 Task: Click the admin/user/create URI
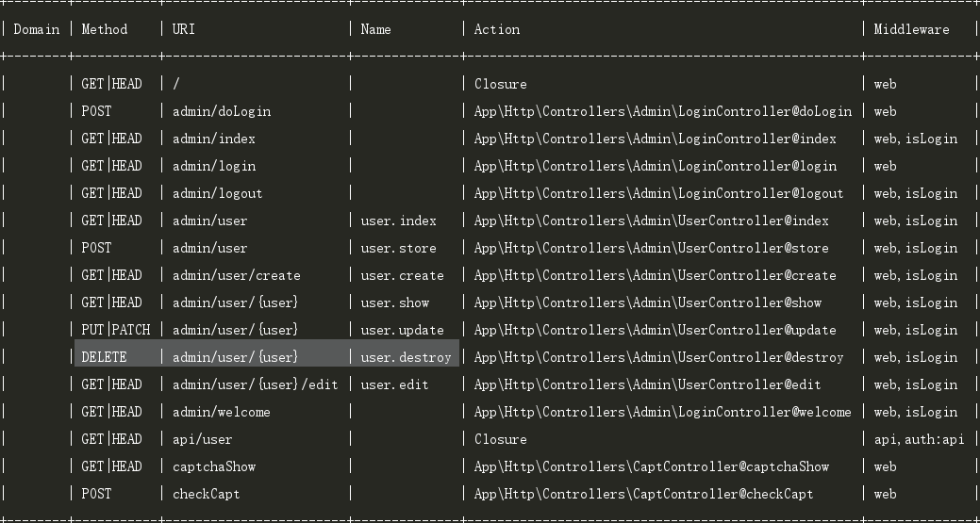[236, 276]
